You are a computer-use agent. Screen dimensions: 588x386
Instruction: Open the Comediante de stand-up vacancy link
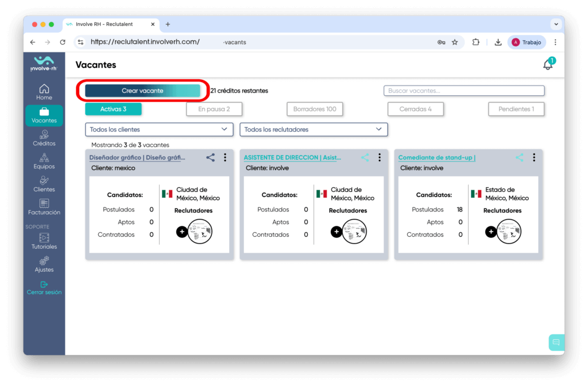(x=436, y=157)
